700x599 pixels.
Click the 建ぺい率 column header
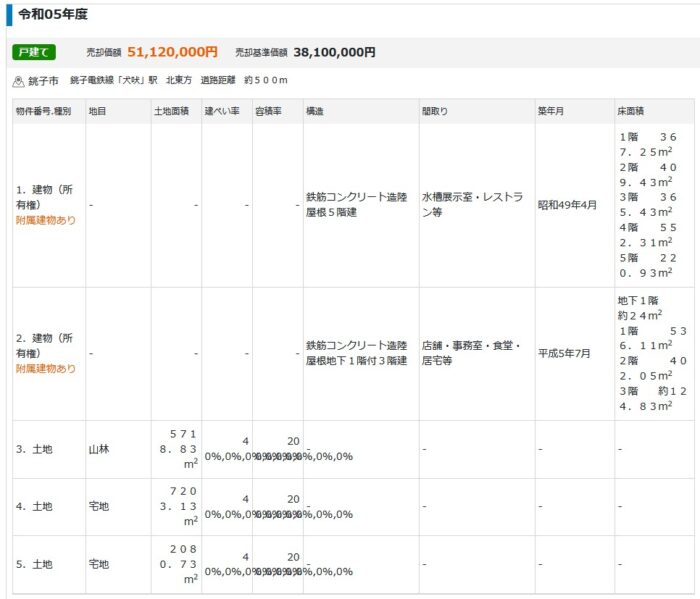pos(222,110)
